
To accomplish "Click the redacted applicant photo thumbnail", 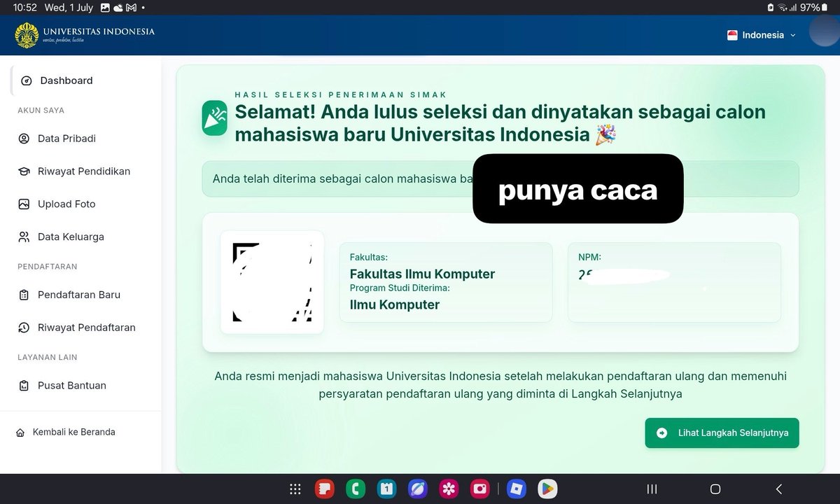I will click(x=272, y=282).
